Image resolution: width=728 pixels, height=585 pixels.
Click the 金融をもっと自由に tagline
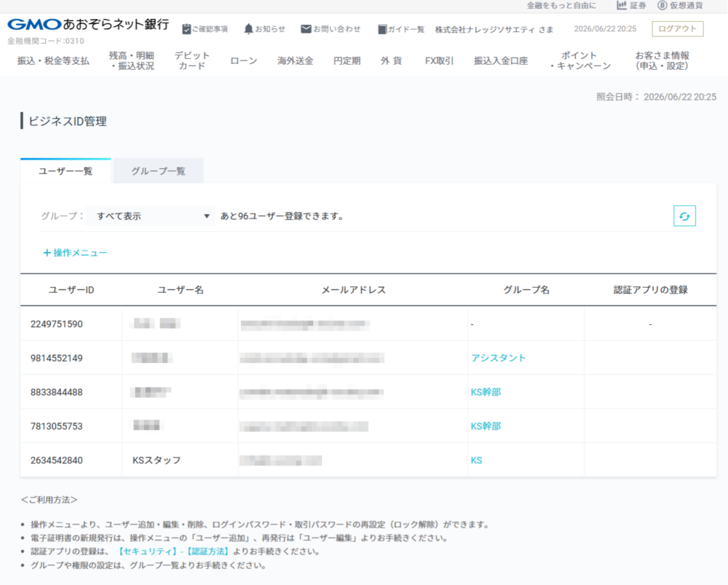pyautogui.click(x=561, y=6)
